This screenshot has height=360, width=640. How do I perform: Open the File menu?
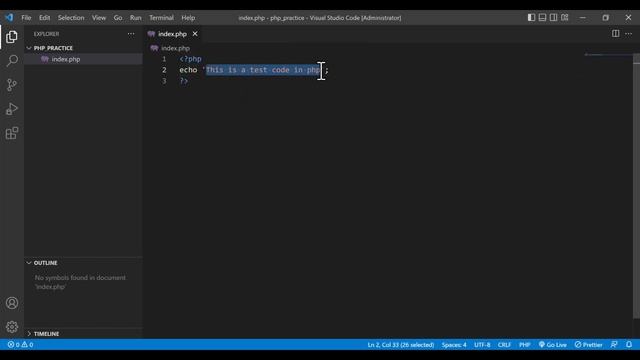26,18
